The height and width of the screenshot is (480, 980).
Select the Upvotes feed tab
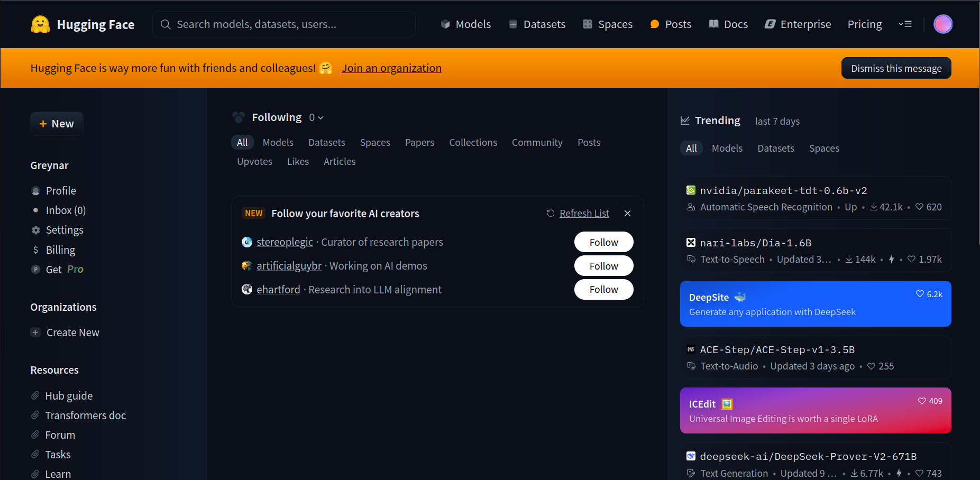tap(254, 161)
